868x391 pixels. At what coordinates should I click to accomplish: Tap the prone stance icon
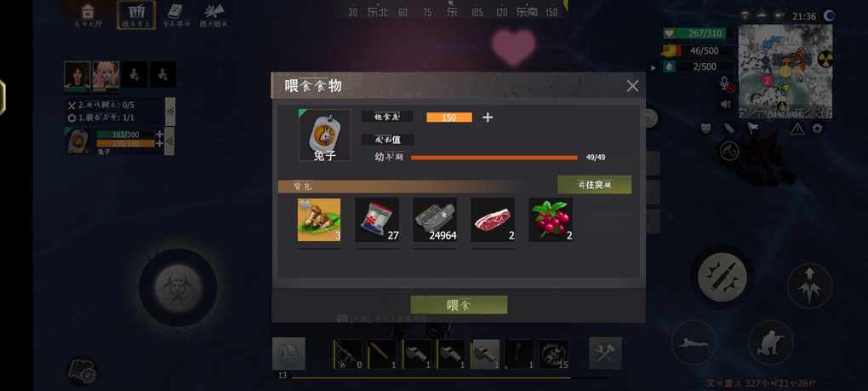click(x=694, y=342)
